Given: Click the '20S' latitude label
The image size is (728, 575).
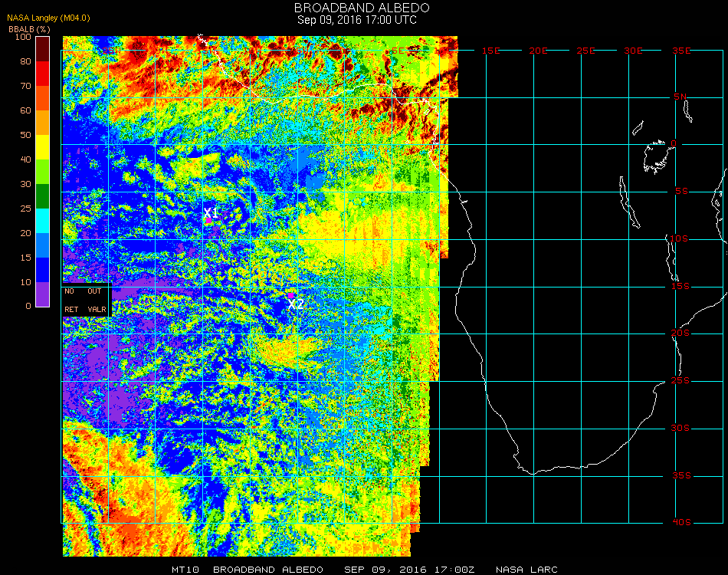Looking at the screenshot, I should pyautogui.click(x=680, y=333).
